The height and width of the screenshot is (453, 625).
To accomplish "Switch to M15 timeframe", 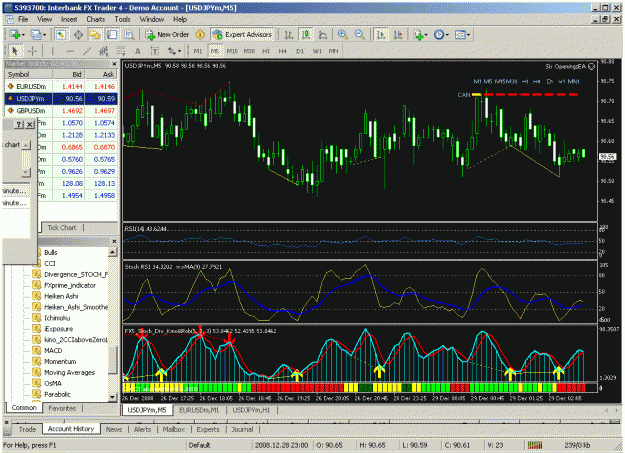I will [232, 51].
